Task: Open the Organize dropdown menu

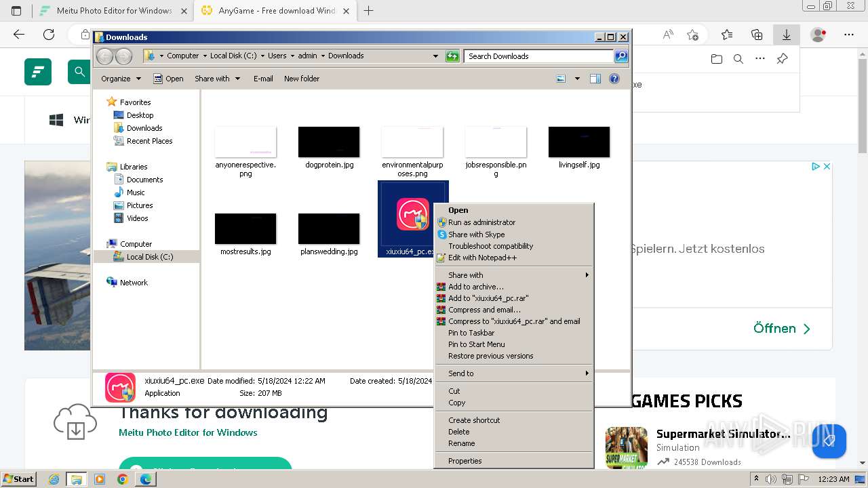Action: click(x=121, y=79)
